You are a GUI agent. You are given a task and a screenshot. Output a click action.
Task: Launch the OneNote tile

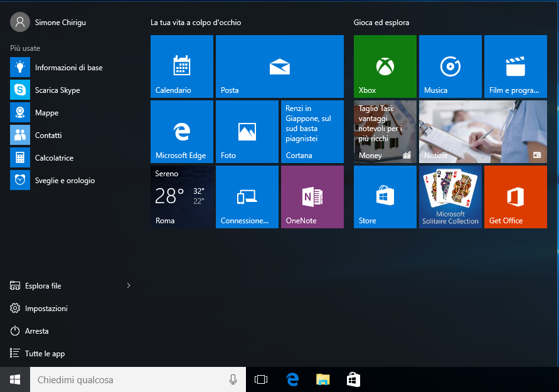click(x=312, y=197)
